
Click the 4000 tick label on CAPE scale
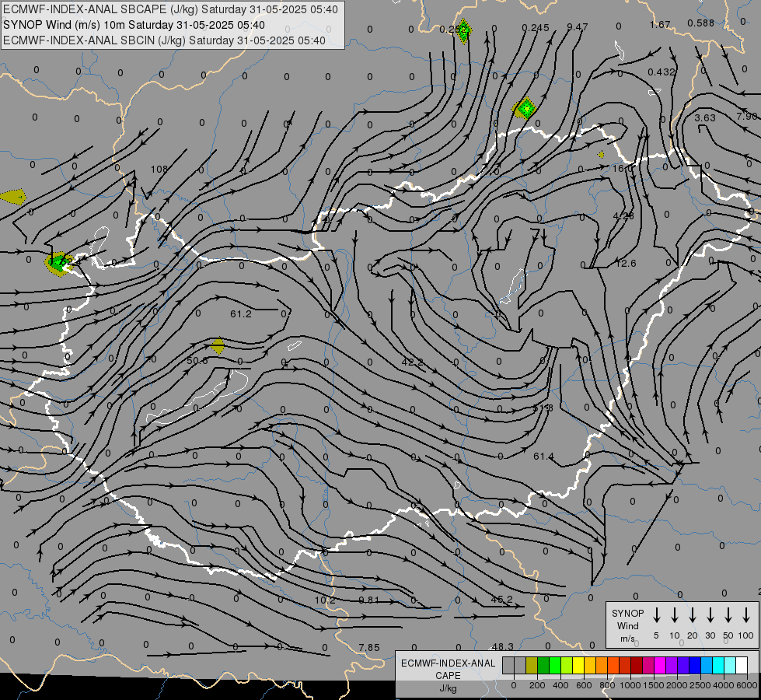click(x=724, y=685)
